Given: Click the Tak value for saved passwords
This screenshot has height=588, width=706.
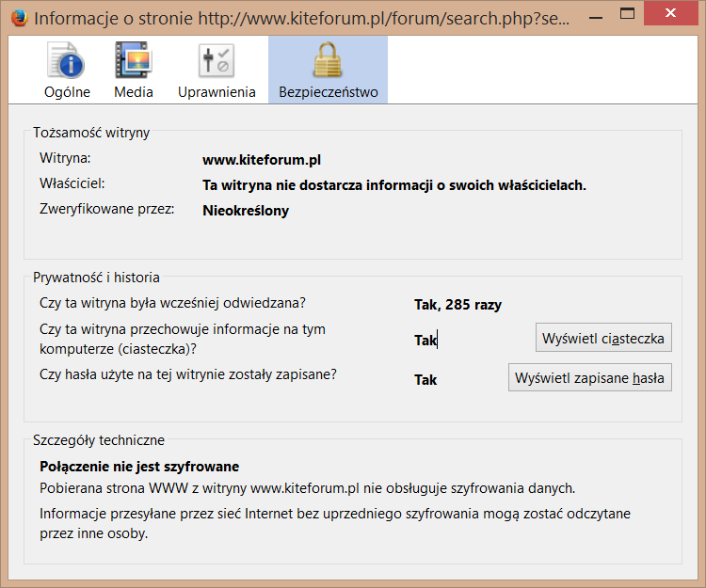Looking at the screenshot, I should click(425, 380).
